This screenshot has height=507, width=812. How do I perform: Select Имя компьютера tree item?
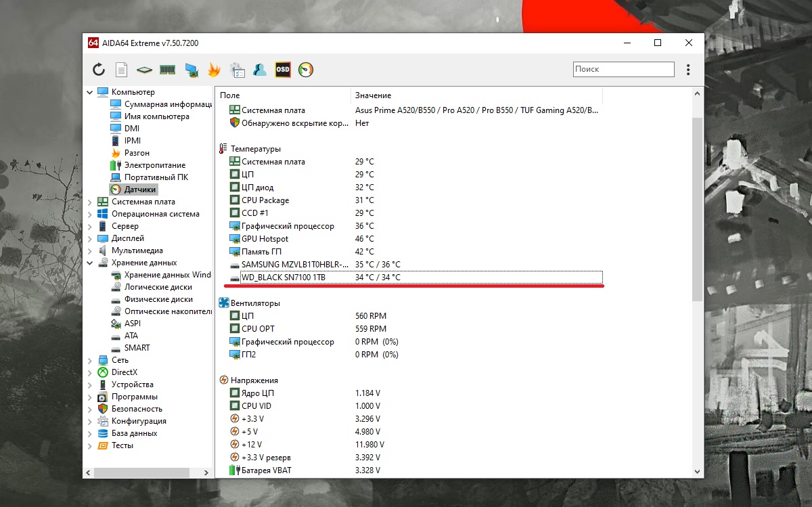click(150, 116)
